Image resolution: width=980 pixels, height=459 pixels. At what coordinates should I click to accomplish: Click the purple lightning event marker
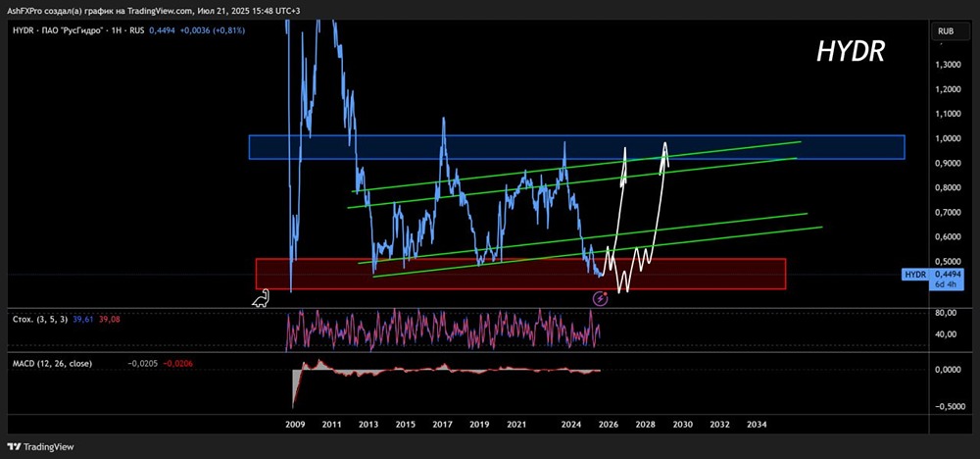pyautogui.click(x=600, y=298)
